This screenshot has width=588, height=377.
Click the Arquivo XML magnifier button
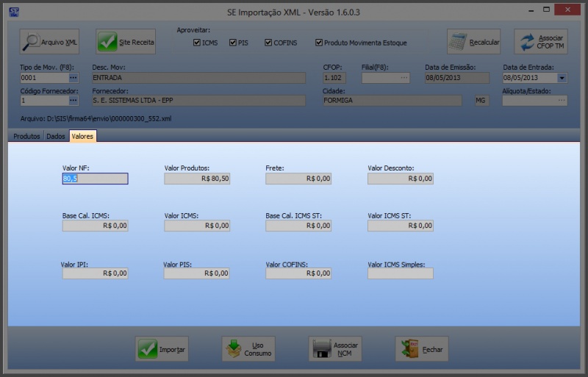tap(49, 42)
